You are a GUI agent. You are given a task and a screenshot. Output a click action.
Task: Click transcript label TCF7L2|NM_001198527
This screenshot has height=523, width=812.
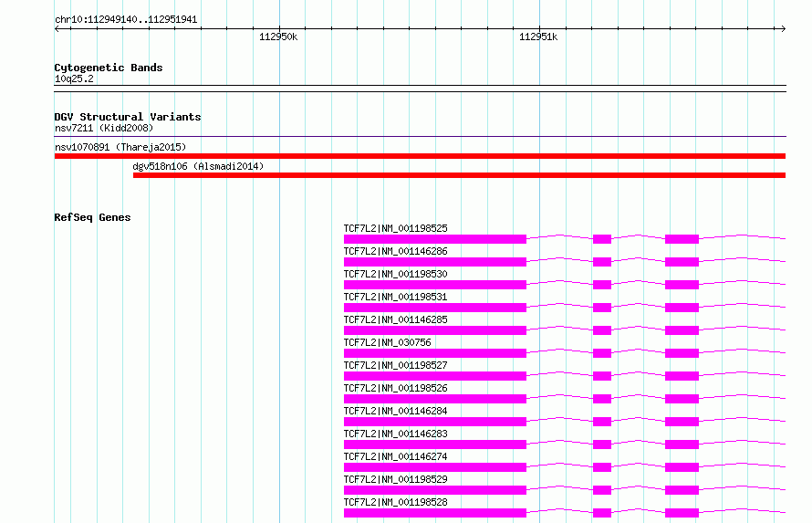click(396, 365)
